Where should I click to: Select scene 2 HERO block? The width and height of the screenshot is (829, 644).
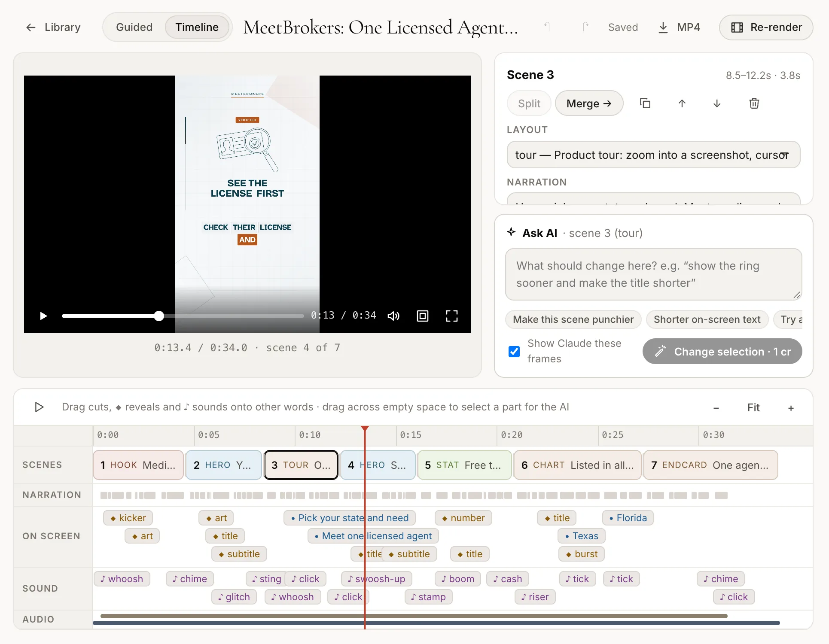[x=223, y=465]
